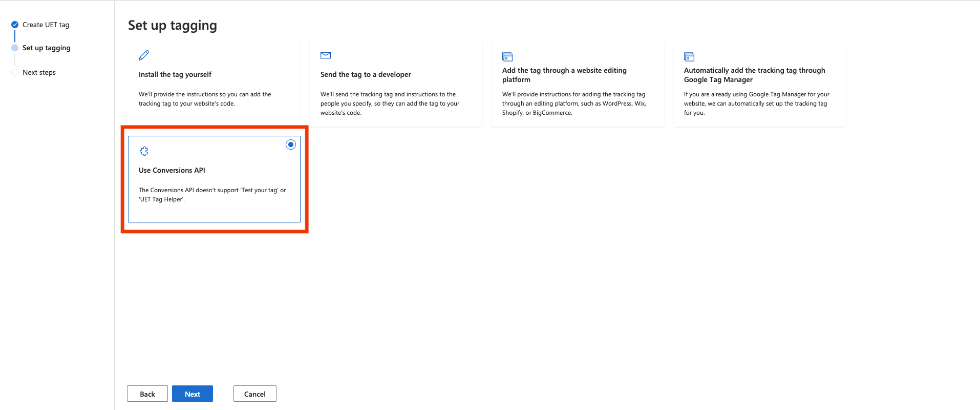Click the Create UET tag checkmark icon
This screenshot has height=410, width=980.
pyautogui.click(x=15, y=25)
